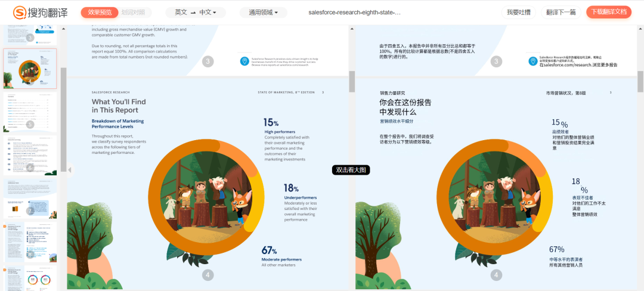Click the translated 高绩效者 text
Viewport: 644px width, 291px height.
pyautogui.click(x=561, y=132)
